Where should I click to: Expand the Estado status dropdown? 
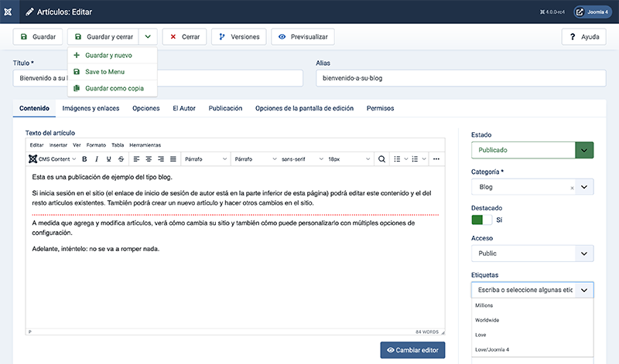click(x=584, y=150)
